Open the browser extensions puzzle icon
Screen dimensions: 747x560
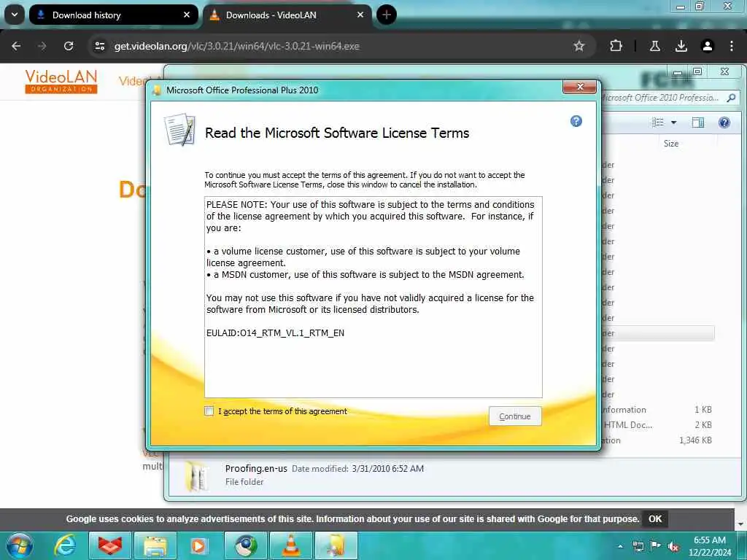coord(616,46)
